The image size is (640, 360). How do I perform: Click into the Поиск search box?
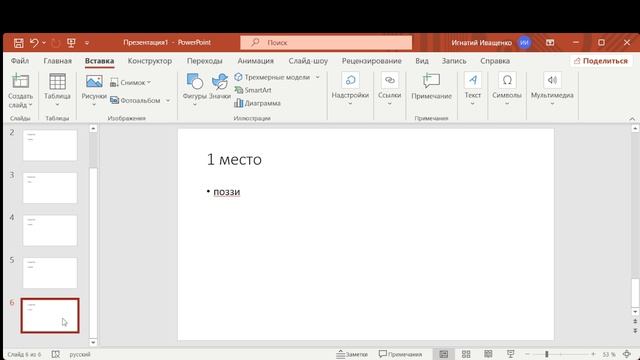326,42
